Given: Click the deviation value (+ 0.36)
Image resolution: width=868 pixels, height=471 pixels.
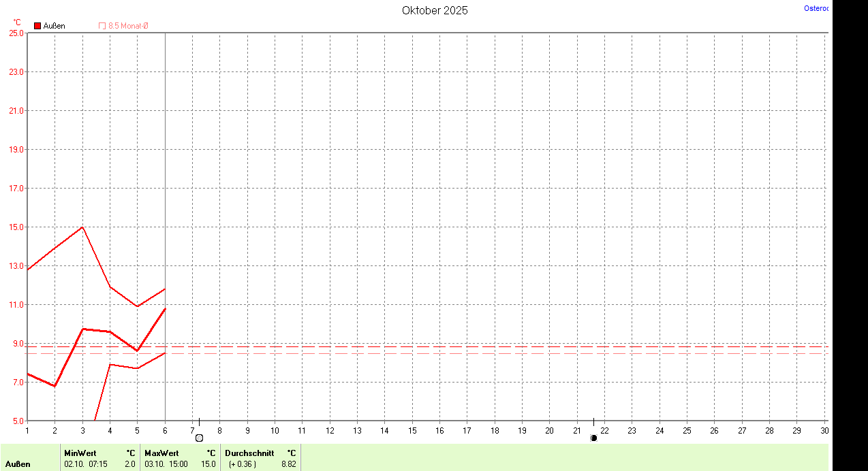Looking at the screenshot, I should (243, 464).
